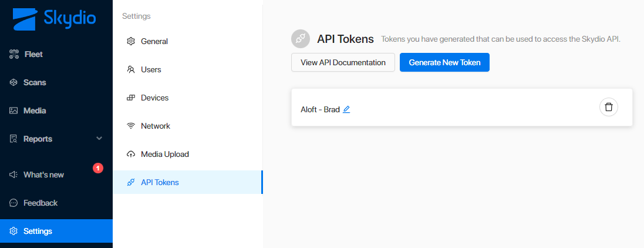Go to General settings
The width and height of the screenshot is (644, 248).
click(x=154, y=41)
